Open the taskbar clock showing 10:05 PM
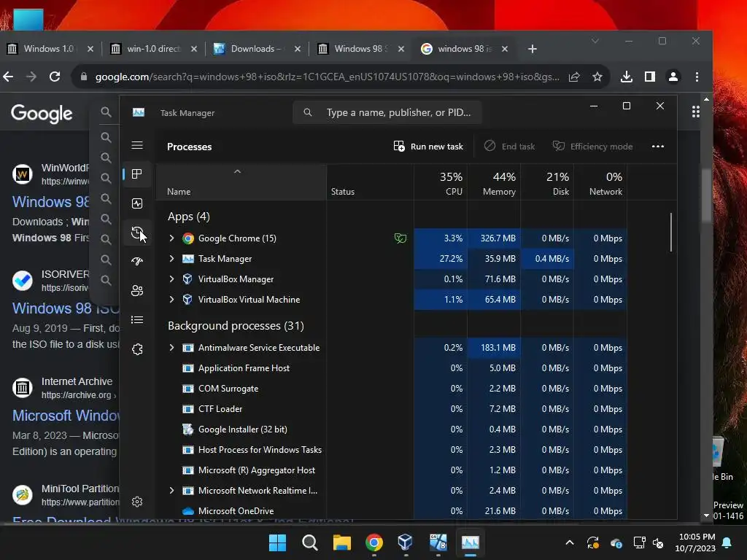Image resolution: width=747 pixels, height=560 pixels. click(695, 542)
